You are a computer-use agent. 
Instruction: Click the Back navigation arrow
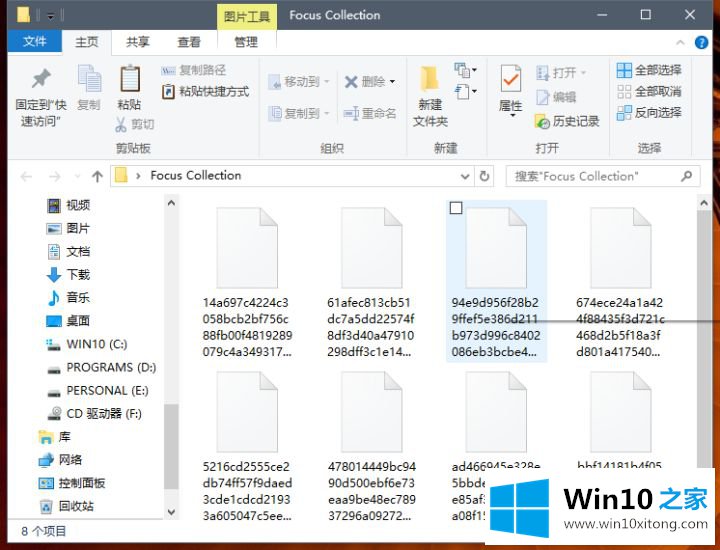point(26,176)
